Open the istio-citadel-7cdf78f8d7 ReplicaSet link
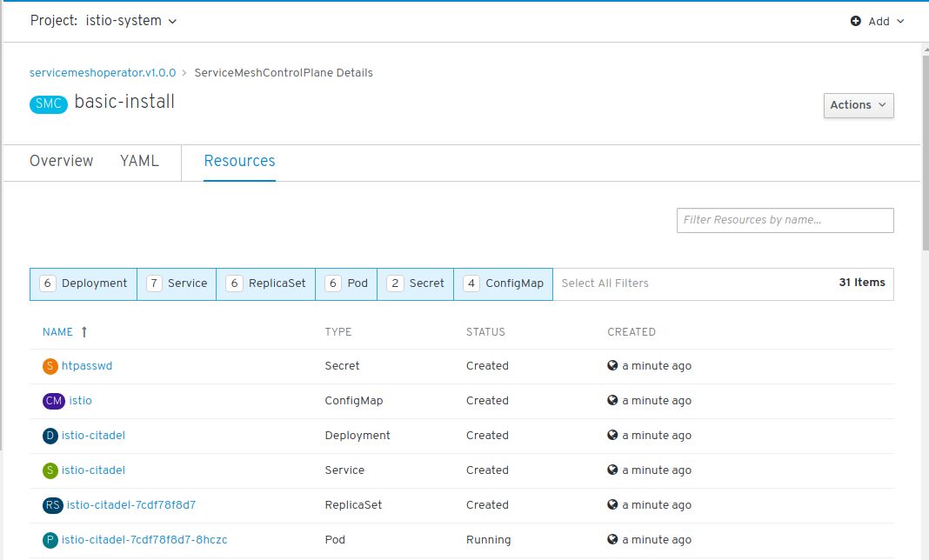The image size is (929, 560). point(131,505)
